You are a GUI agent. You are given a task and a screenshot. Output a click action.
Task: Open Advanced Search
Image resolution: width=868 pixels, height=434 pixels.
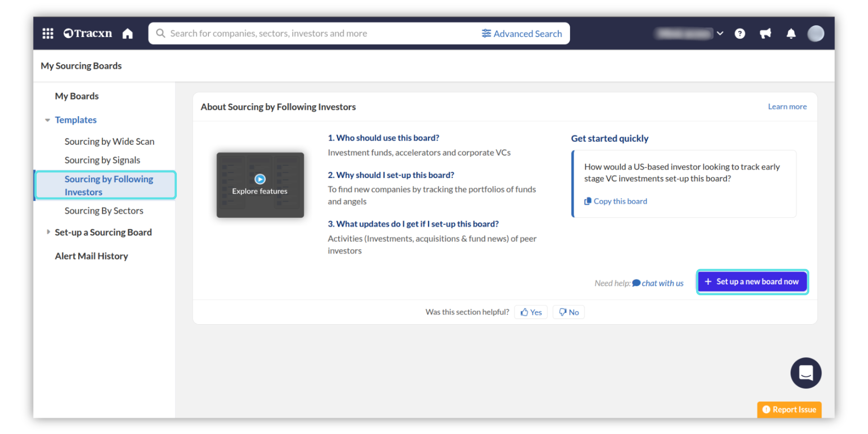pyautogui.click(x=522, y=33)
